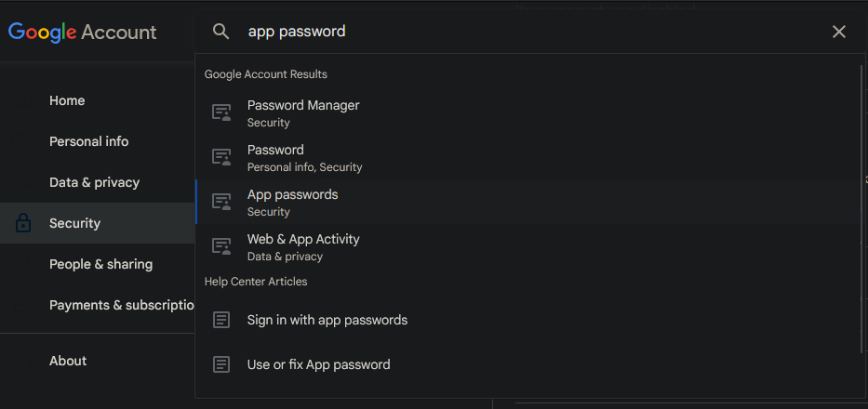Open 'Sign in with app passwords' article

click(x=327, y=320)
